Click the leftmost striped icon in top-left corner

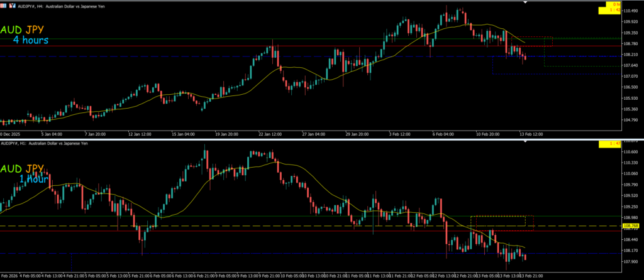(4, 4)
